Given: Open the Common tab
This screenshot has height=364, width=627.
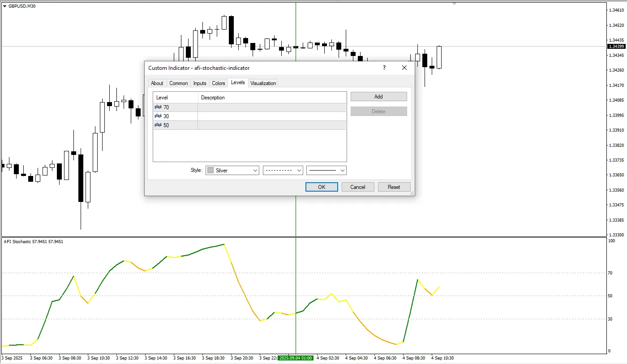Looking at the screenshot, I should point(178,83).
